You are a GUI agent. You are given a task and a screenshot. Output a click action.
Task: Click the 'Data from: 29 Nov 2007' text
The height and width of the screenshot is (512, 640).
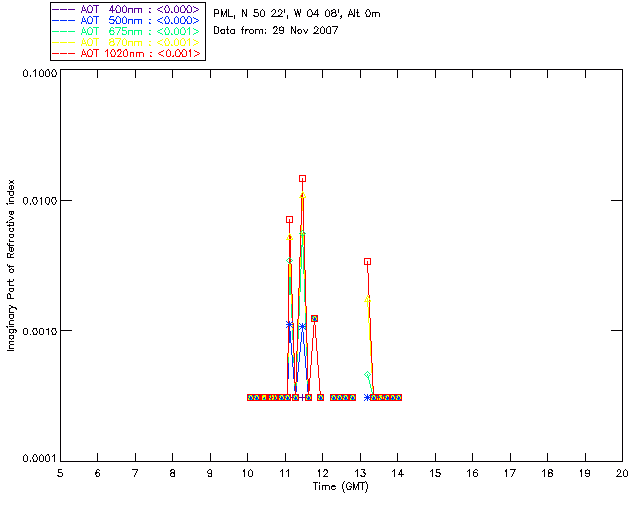click(276, 30)
